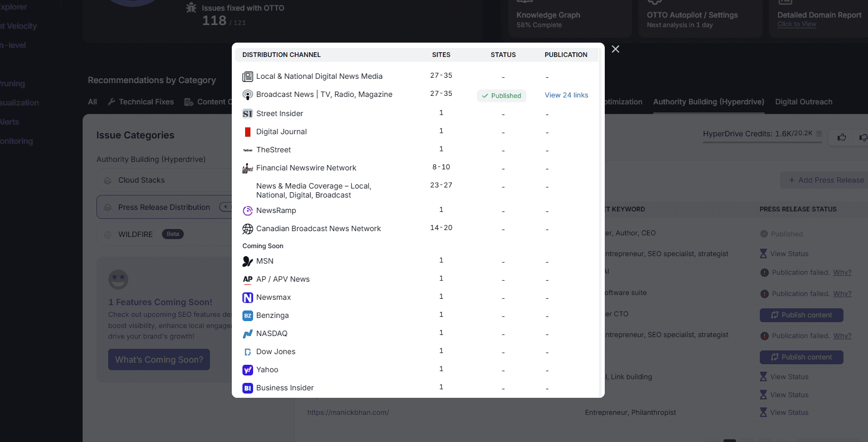Open the View 24 links publication link

pyautogui.click(x=566, y=95)
